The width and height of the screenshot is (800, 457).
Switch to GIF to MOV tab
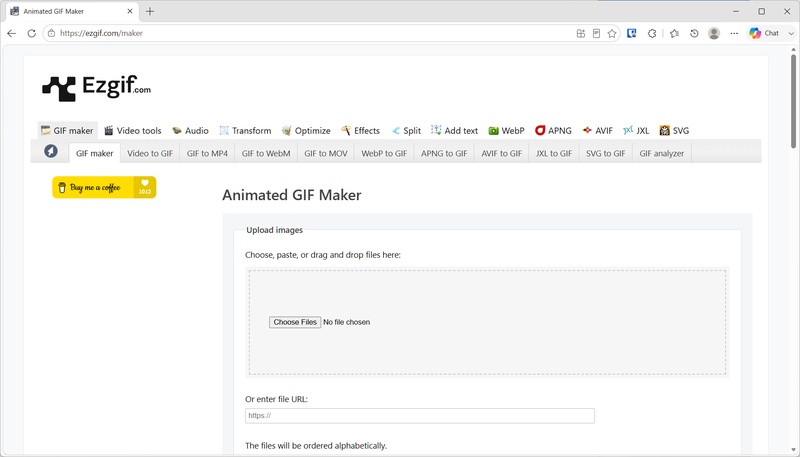[x=326, y=153]
